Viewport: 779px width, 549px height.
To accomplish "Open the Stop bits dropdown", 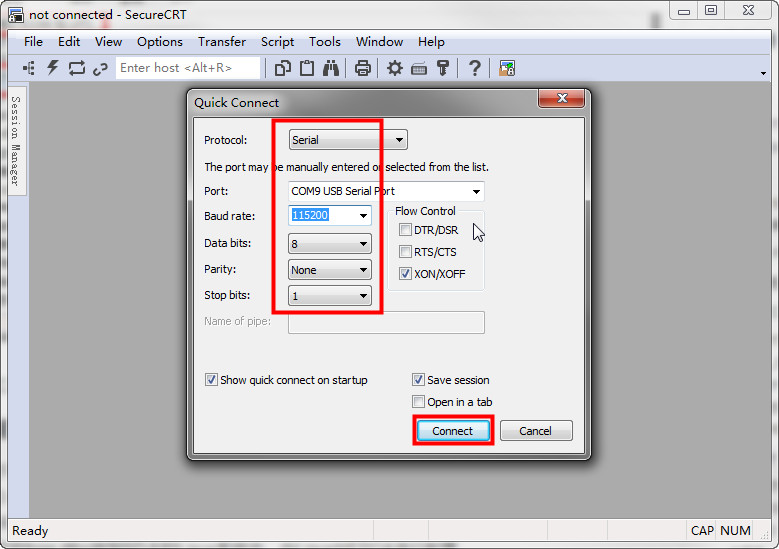I will click(x=330, y=296).
